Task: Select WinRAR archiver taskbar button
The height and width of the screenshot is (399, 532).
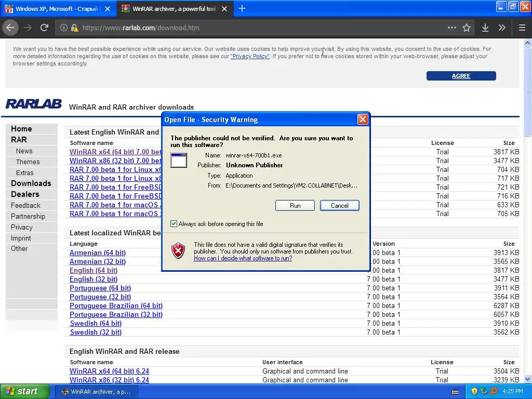Action: (x=97, y=392)
